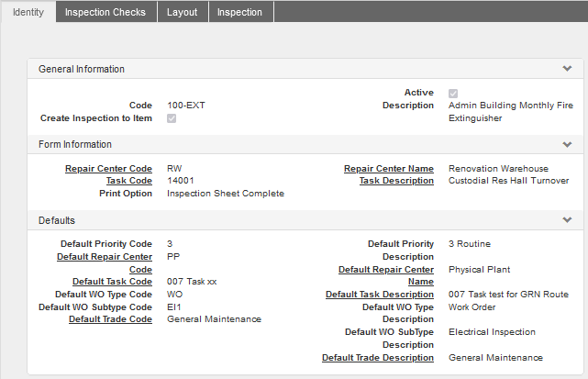Click the Task Description link label

396,181
